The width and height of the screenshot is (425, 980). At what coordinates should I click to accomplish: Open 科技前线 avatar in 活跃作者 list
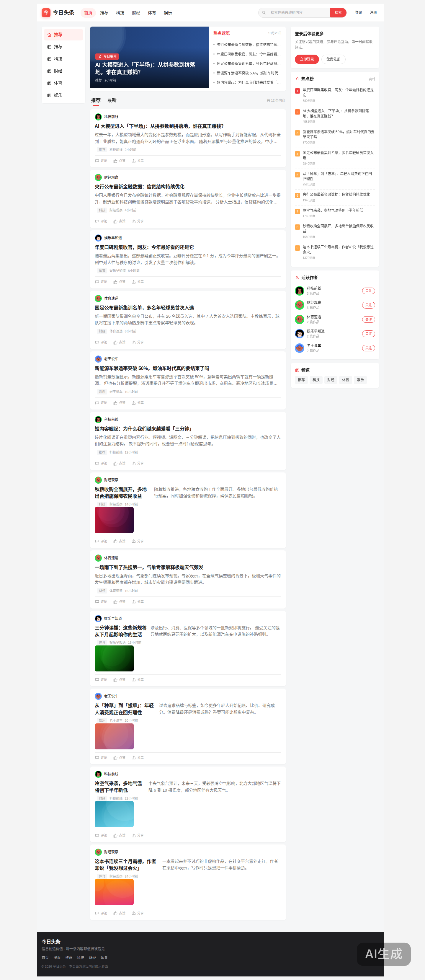pos(299,291)
